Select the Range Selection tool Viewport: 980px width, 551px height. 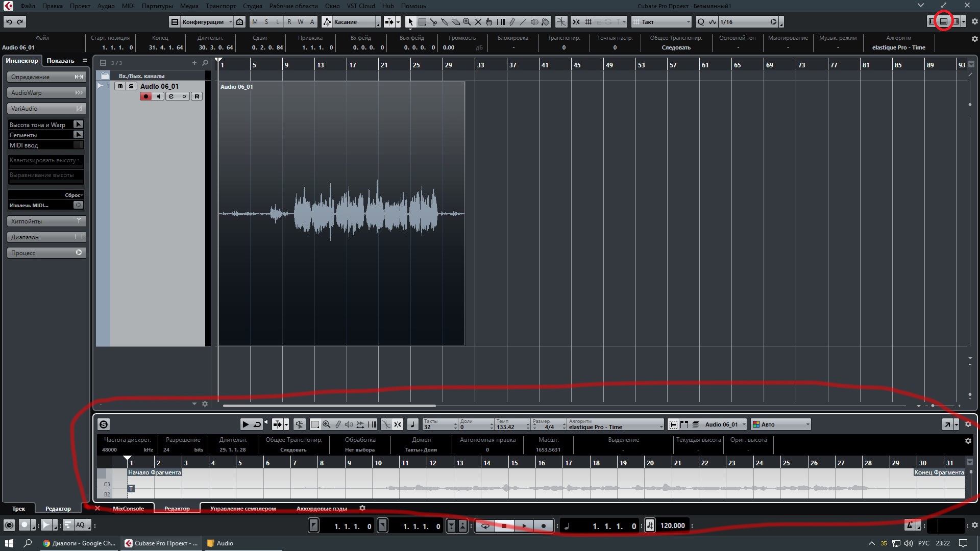pos(422,22)
